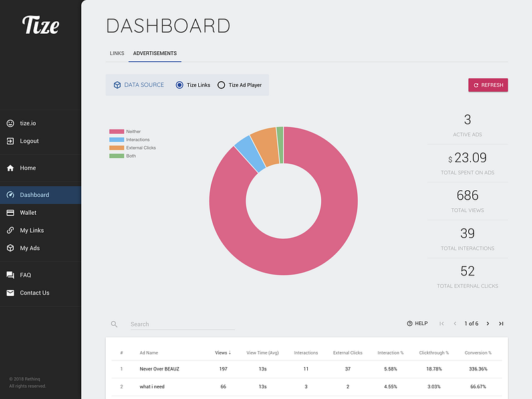This screenshot has height=399, width=532.
Task: Sort table by Views column header
Action: click(223, 353)
